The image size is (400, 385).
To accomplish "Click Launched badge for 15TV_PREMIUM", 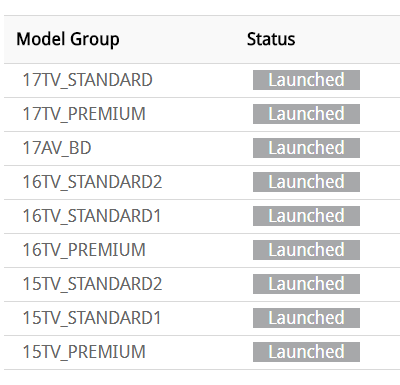I will click(306, 352).
